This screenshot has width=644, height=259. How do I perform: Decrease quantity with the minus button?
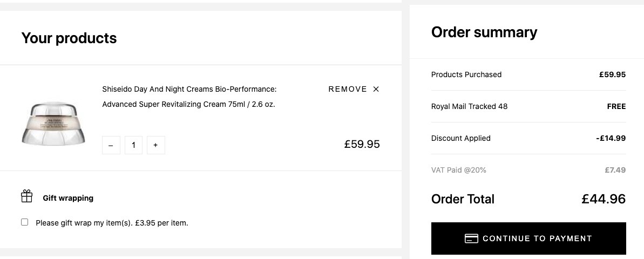click(111, 145)
